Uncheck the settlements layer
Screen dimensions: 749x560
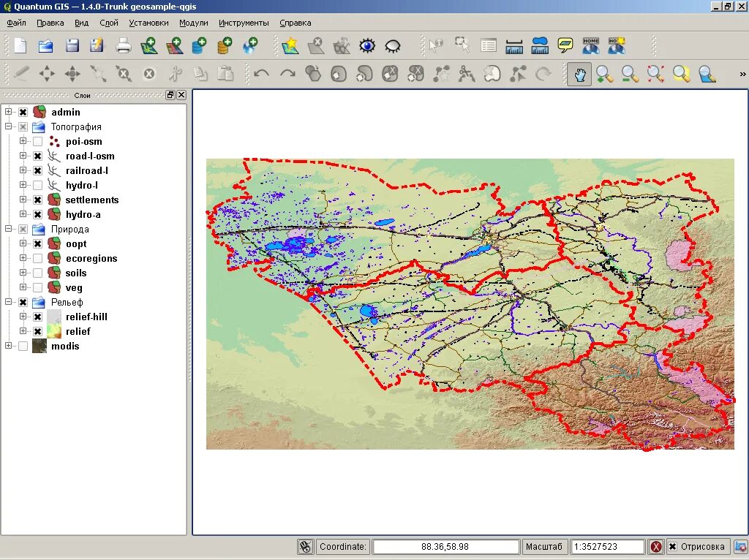(38, 200)
